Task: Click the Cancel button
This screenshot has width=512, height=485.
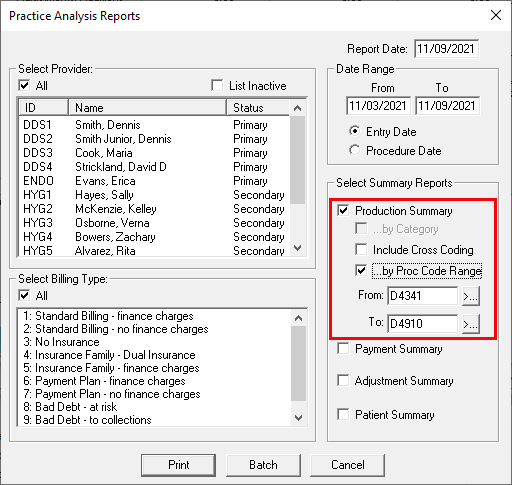Action: 348,465
